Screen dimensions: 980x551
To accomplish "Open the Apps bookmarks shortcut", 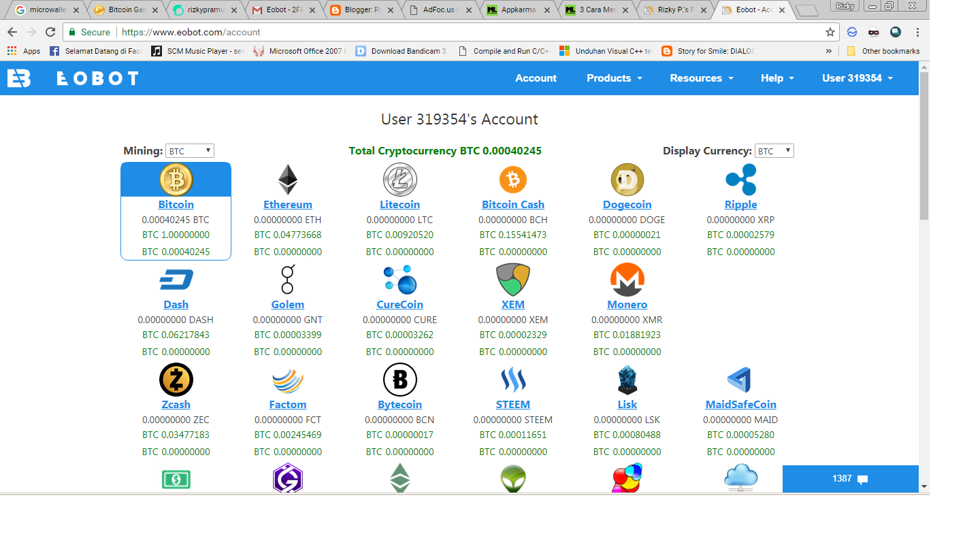I will click(24, 51).
